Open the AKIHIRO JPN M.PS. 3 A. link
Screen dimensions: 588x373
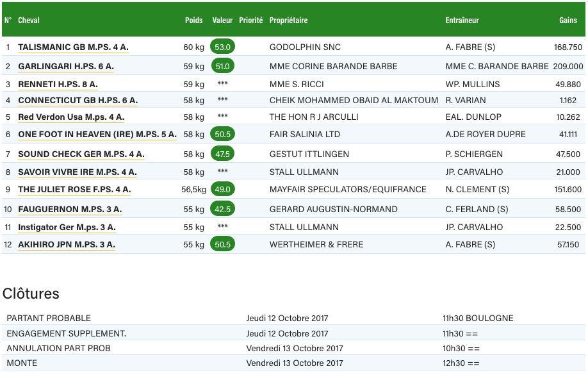(67, 245)
